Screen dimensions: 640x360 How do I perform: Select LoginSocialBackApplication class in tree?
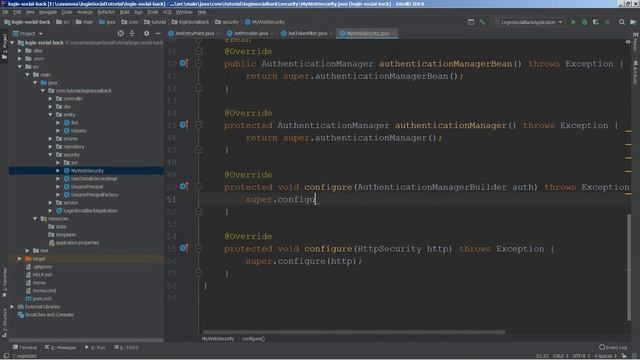click(x=90, y=211)
